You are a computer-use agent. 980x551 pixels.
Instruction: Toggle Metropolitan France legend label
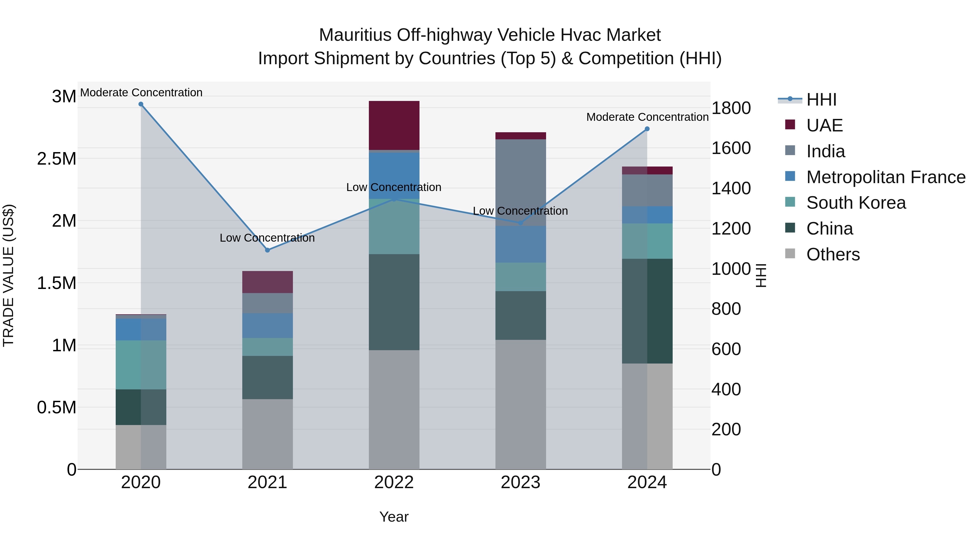click(886, 177)
